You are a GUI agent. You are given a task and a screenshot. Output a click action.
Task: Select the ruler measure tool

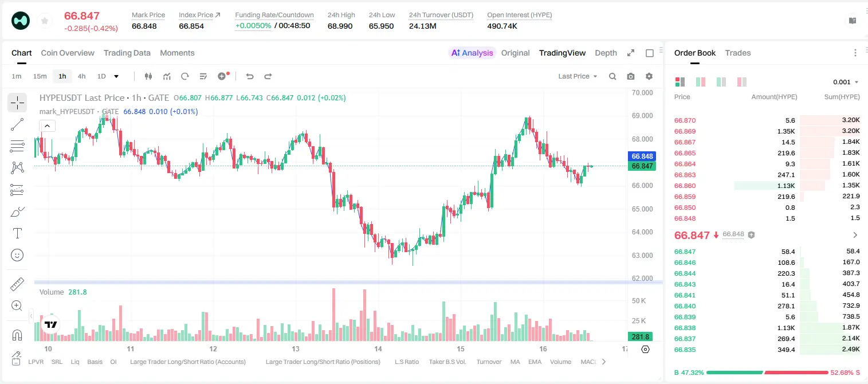click(17, 284)
